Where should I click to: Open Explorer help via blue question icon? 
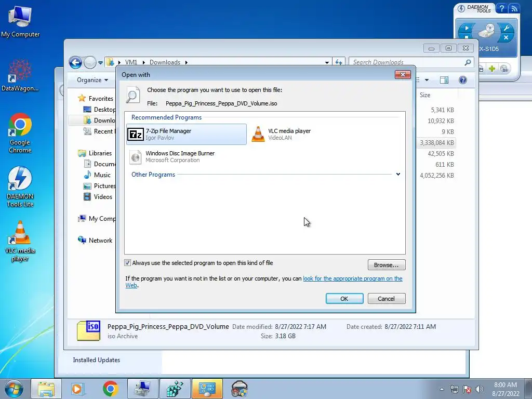pos(463,80)
